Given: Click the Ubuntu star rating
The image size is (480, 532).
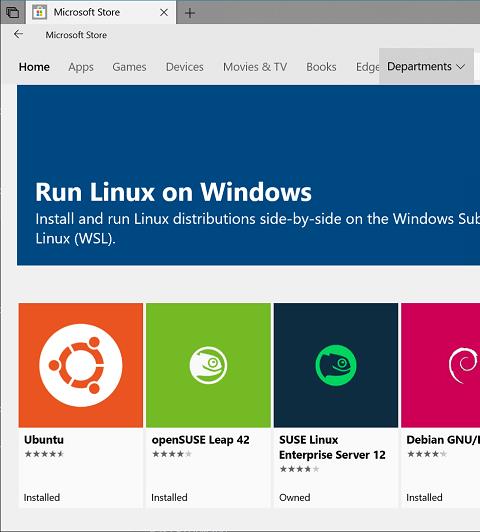Looking at the screenshot, I should point(44,454).
